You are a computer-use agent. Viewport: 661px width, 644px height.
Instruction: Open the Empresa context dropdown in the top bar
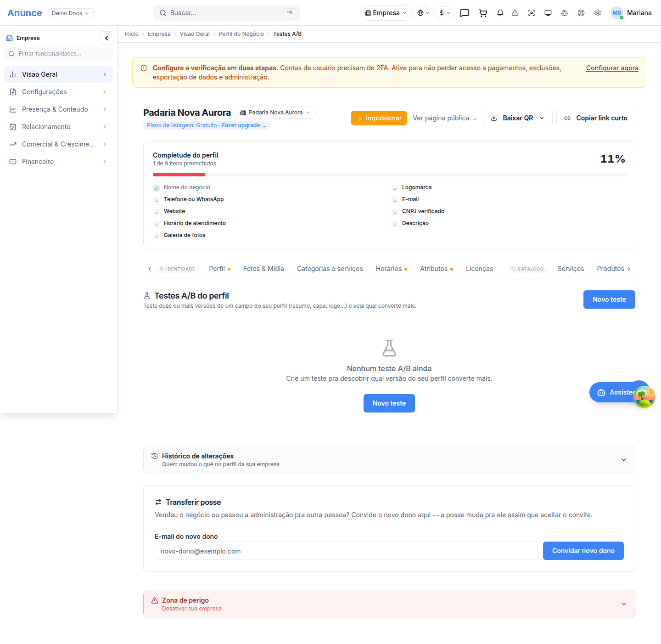tap(386, 13)
